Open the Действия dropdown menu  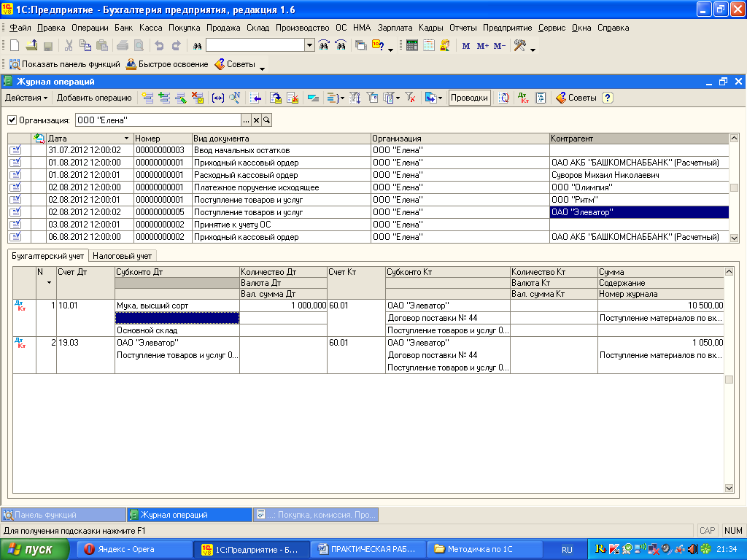tap(26, 98)
